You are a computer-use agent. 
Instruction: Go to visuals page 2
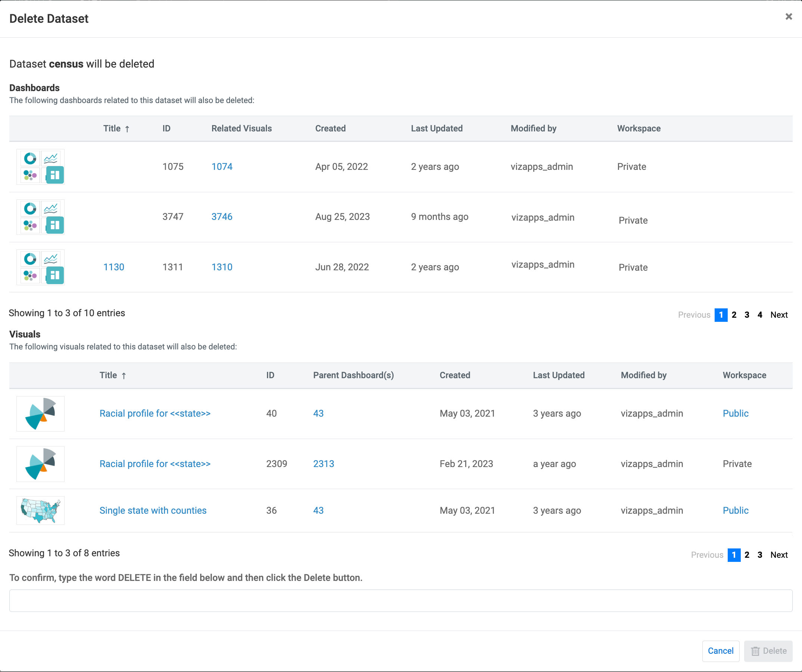747,555
